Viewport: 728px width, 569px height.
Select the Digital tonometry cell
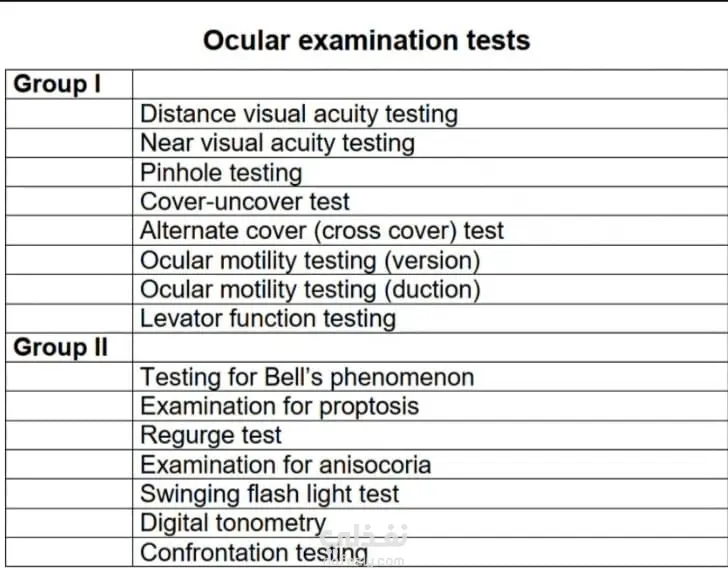[430, 523]
